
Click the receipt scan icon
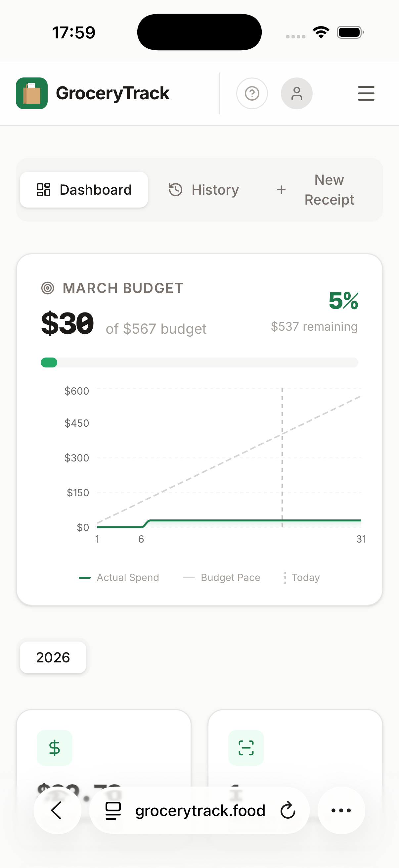(x=246, y=748)
